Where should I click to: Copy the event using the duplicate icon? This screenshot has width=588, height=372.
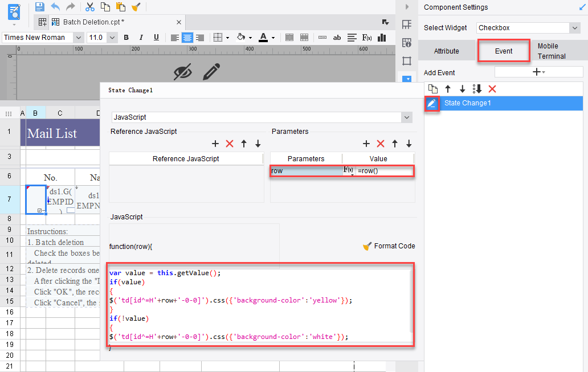point(432,89)
